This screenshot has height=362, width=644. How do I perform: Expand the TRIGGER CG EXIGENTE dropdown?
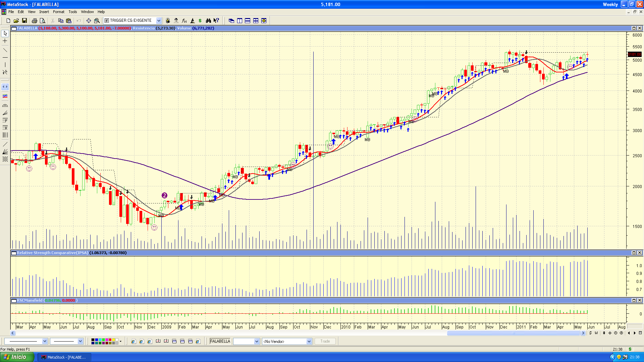[159, 20]
